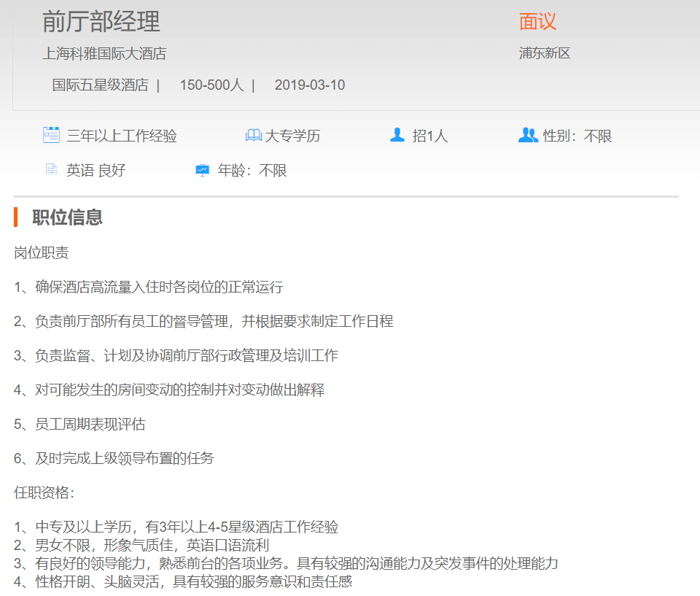Click the 性别：不限 label

click(577, 136)
